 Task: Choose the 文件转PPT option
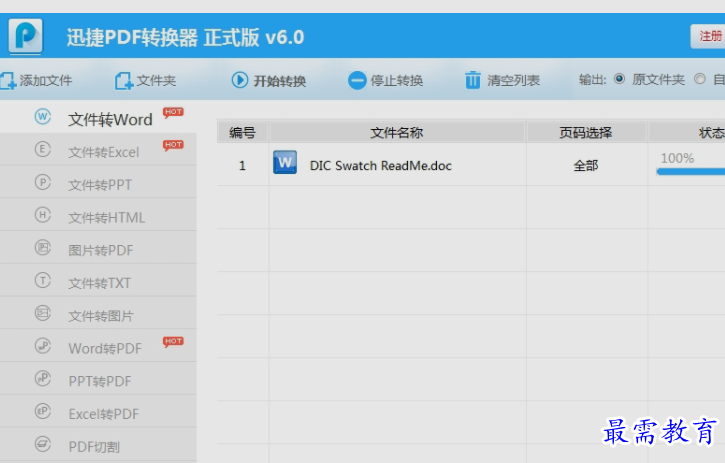pyautogui.click(x=98, y=182)
